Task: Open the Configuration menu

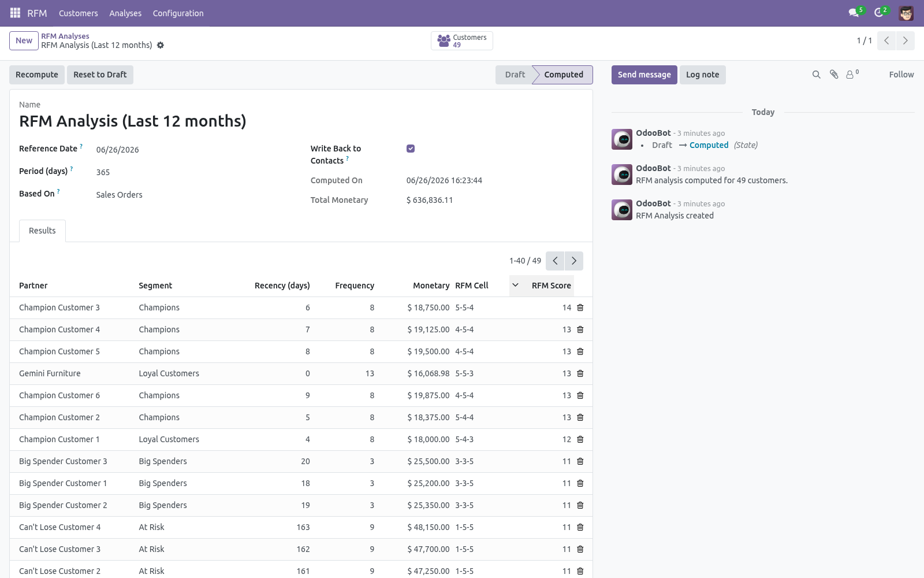Action: click(178, 13)
